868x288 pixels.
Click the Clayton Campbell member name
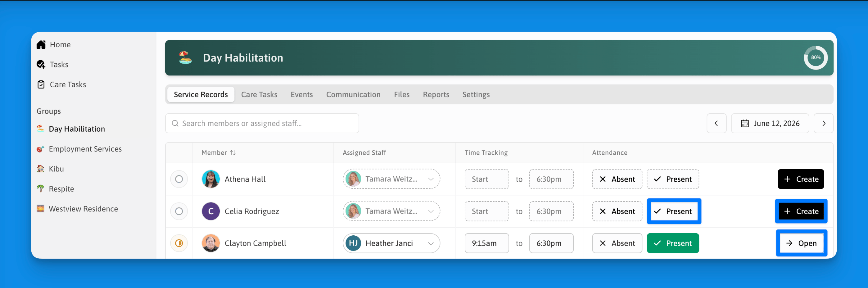255,243
